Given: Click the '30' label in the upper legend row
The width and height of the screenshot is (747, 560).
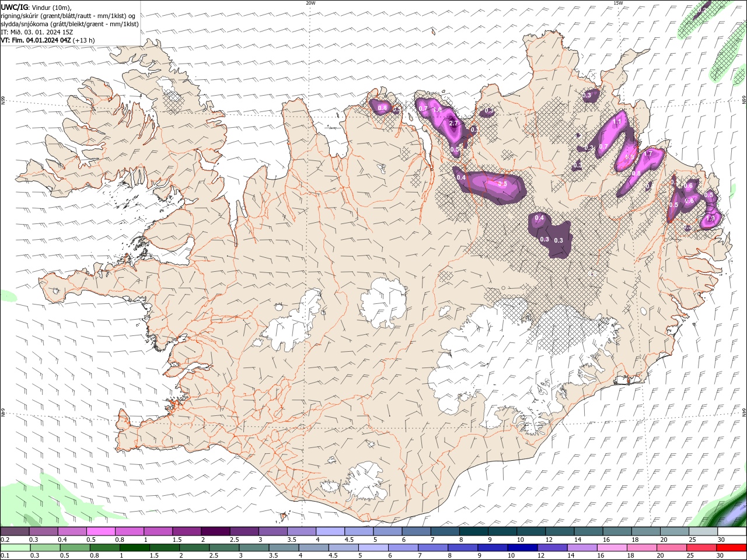Looking at the screenshot, I should (x=722, y=540).
